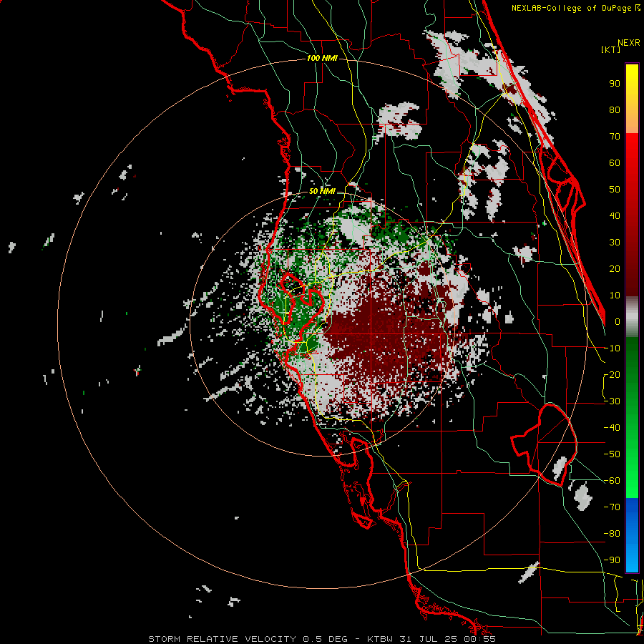Click the positive 80 scale value

[615, 109]
